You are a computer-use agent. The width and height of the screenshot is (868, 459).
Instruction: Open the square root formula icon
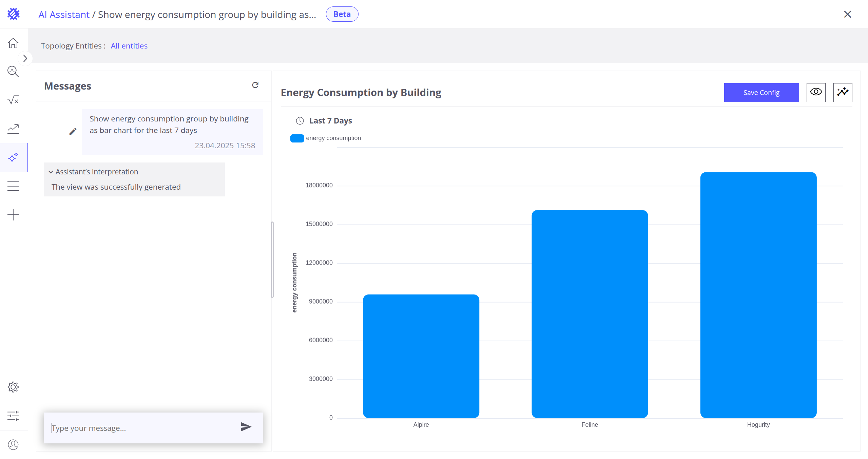pyautogui.click(x=13, y=100)
